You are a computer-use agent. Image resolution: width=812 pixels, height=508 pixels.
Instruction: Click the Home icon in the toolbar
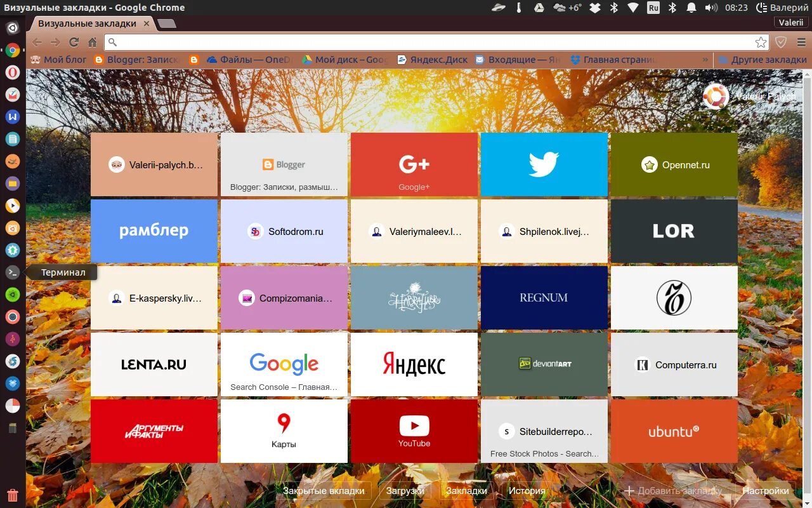coord(92,43)
